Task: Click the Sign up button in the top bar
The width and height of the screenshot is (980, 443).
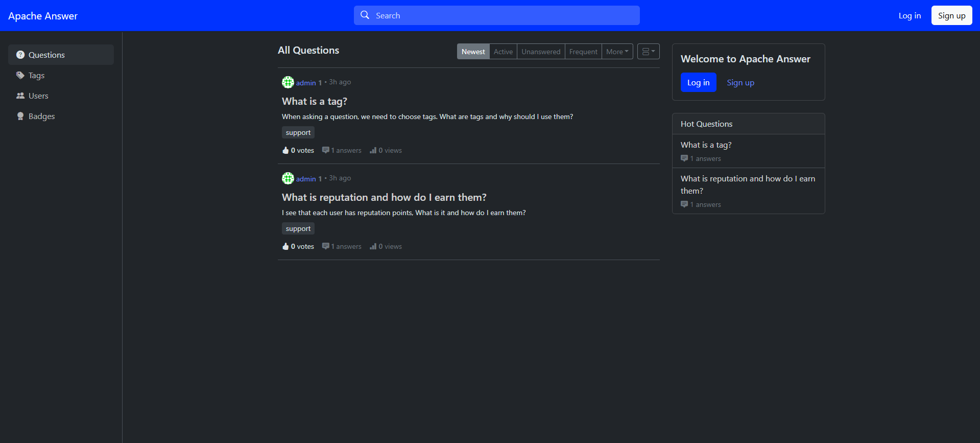Action: [x=951, y=15]
